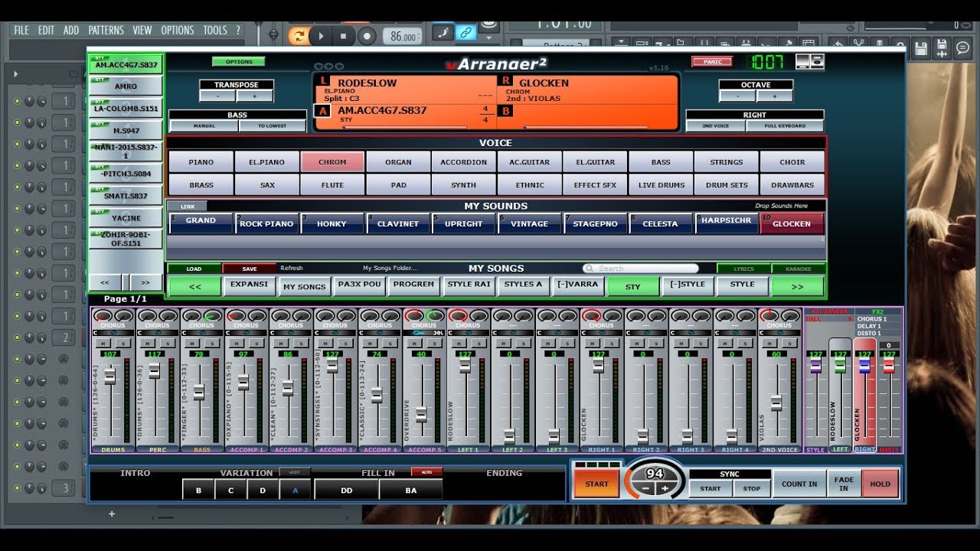Click the FADE IN button
This screenshot has width=980, height=551.
pyautogui.click(x=844, y=484)
